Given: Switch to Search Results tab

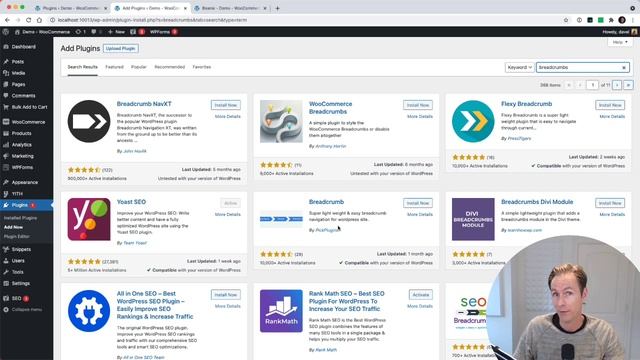Looking at the screenshot, I should (x=82, y=67).
